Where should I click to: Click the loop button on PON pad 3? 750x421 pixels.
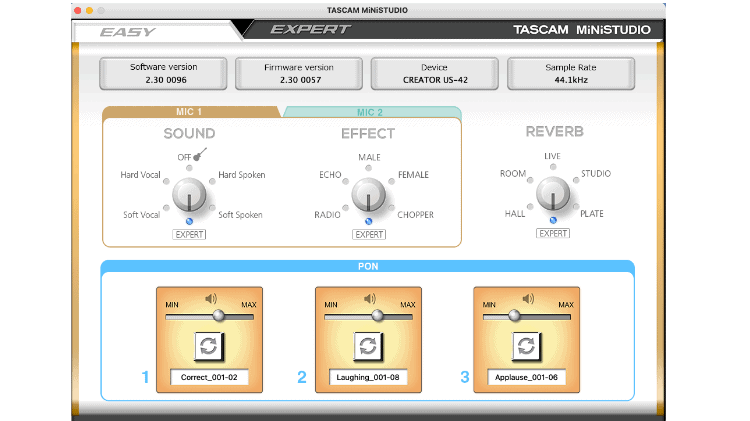coord(526,345)
